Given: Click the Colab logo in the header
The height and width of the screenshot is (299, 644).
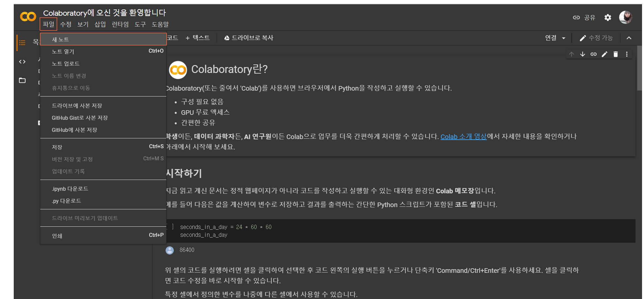Looking at the screenshot, I should (x=28, y=17).
